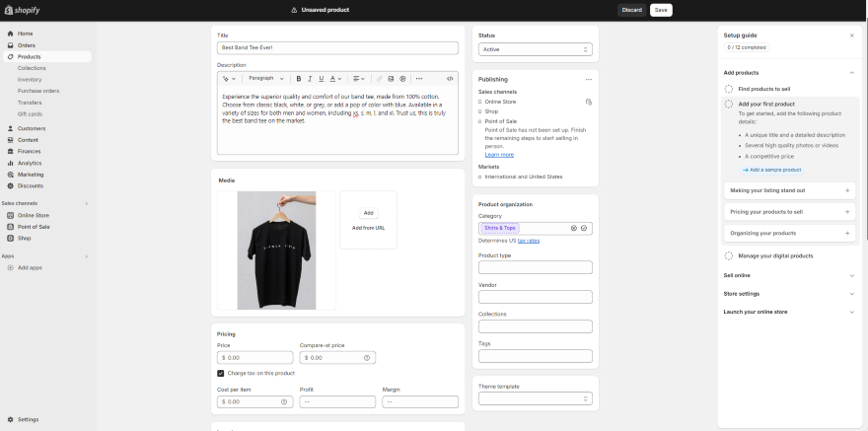Screen dimensions: 868x431
Task: Click Learn more link under Point of Sale
Action: coord(499,155)
